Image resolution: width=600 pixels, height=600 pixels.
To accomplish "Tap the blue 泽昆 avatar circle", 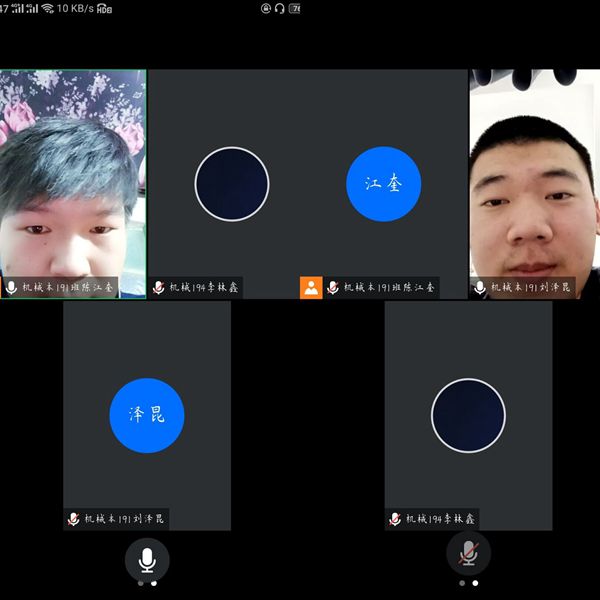I will (x=147, y=415).
